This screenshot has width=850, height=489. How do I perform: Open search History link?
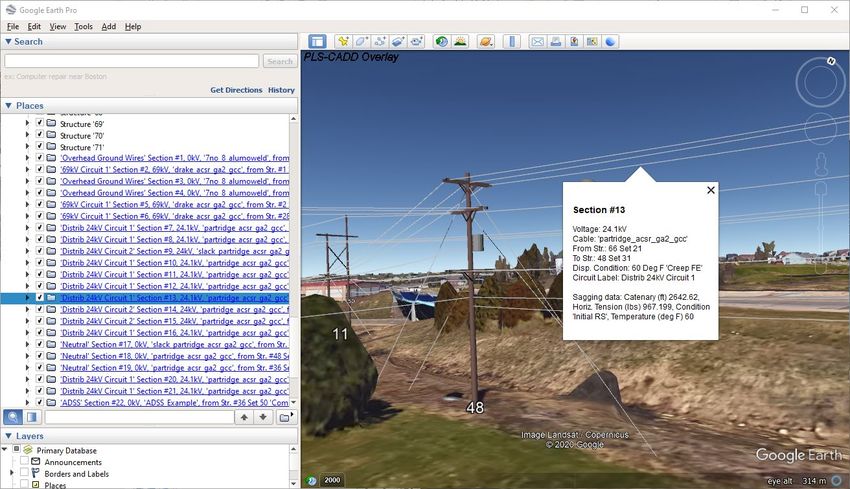281,90
